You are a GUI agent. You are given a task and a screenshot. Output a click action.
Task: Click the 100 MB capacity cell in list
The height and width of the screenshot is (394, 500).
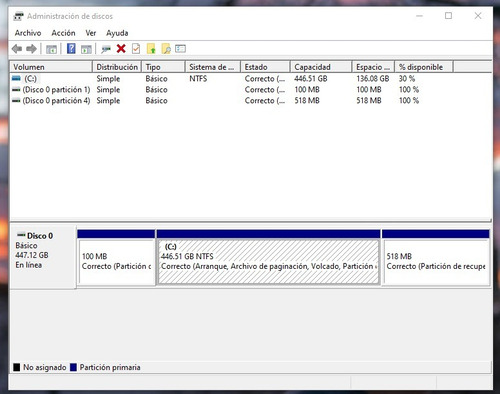[x=307, y=90]
